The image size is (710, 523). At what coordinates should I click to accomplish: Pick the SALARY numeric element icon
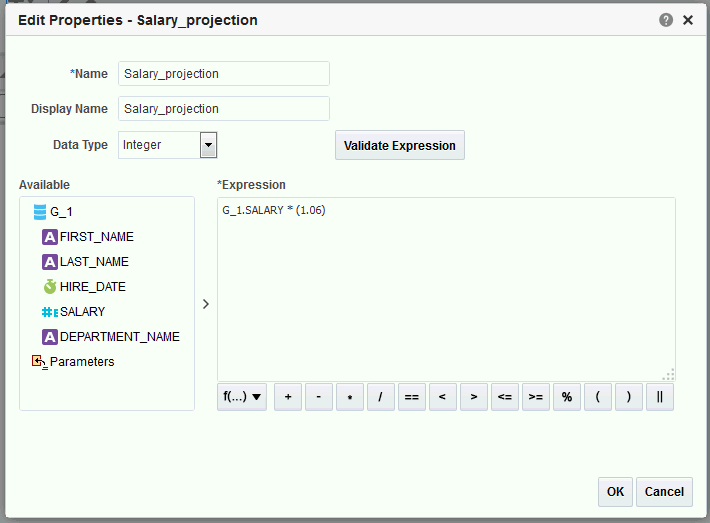tap(50, 312)
